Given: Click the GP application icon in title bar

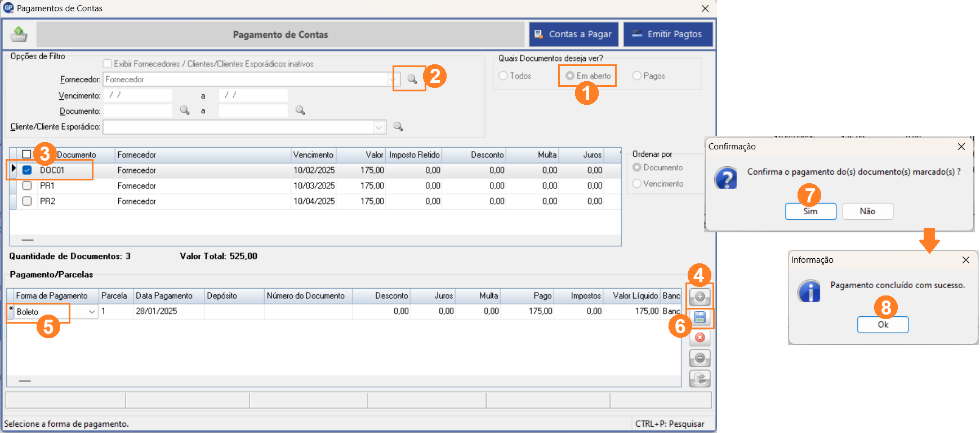Looking at the screenshot, I should (8, 8).
